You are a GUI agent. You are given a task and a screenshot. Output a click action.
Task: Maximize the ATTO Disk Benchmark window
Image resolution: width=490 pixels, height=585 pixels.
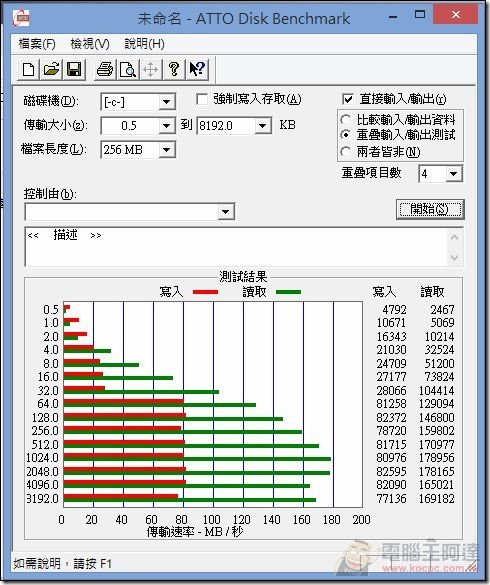(420, 15)
